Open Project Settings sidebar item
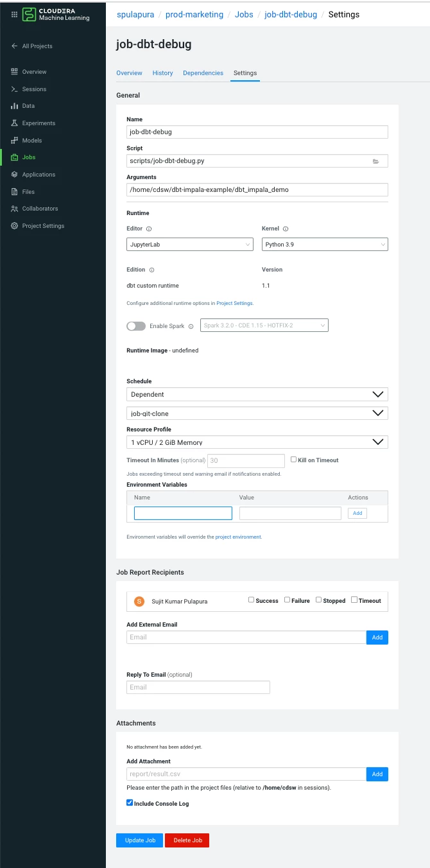Viewport: 430px width, 868px height. (43, 226)
